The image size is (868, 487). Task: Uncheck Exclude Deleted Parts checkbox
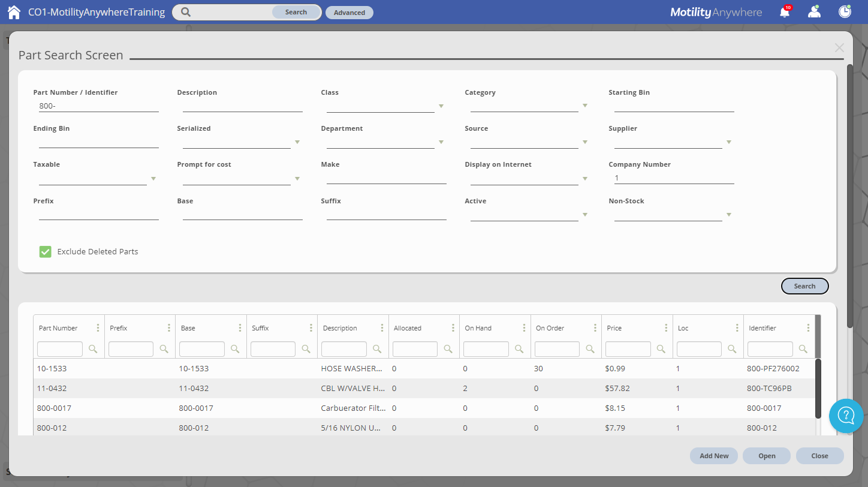(45, 252)
